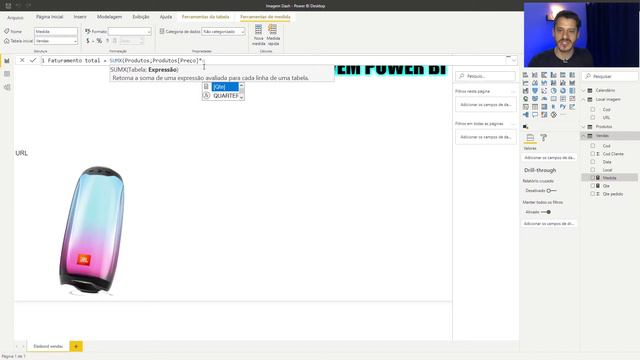Click Adicionar campos under Filtros nesta página
Viewport: 640px width, 360px height.
tap(486, 105)
